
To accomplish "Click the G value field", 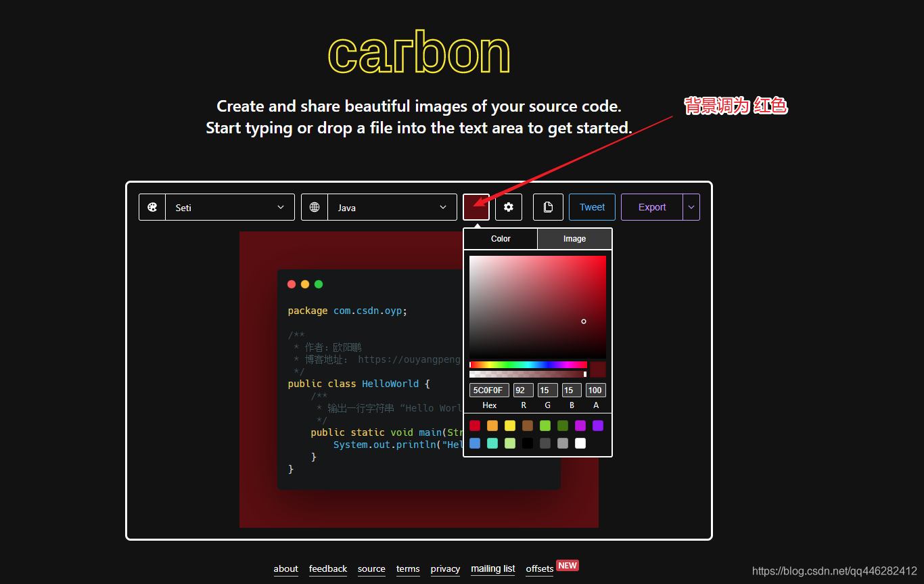I will pyautogui.click(x=548, y=390).
